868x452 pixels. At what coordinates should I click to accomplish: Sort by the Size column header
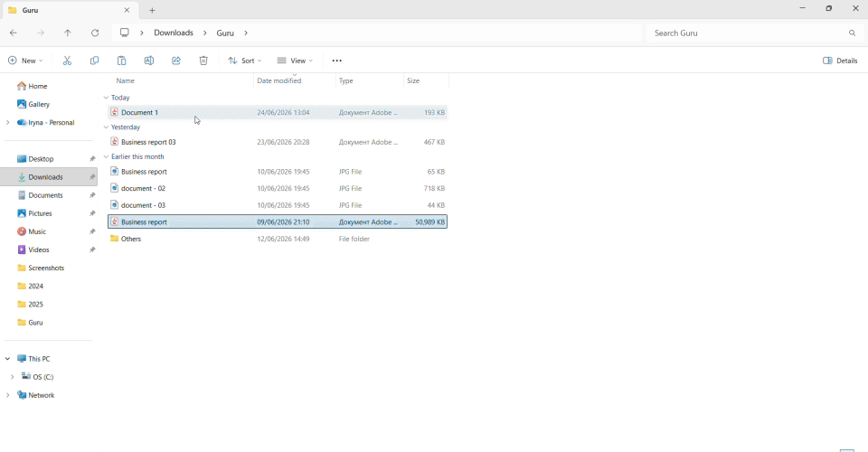pos(413,80)
